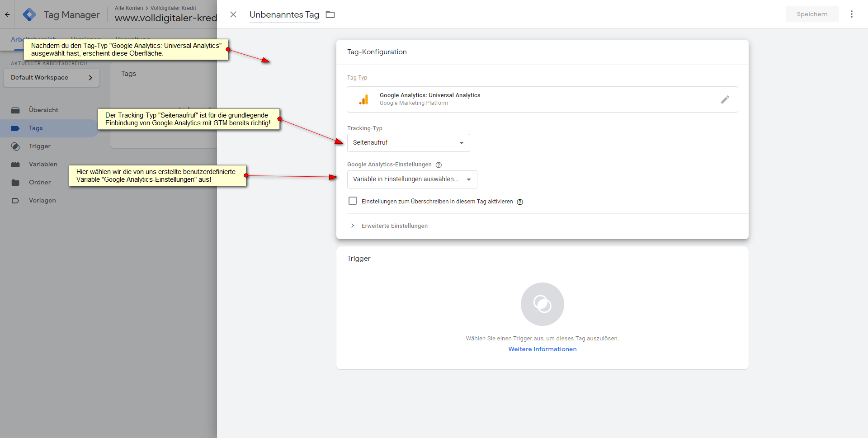The width and height of the screenshot is (868, 438).
Task: Click the circular trigger placeholder icon
Action: pyautogui.click(x=542, y=304)
